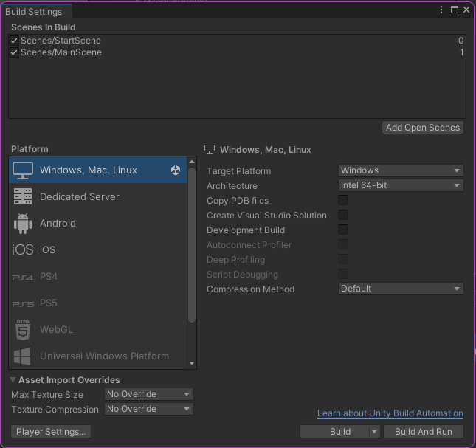Open the Architecture dropdown
This screenshot has height=448, width=476.
pyautogui.click(x=401, y=185)
